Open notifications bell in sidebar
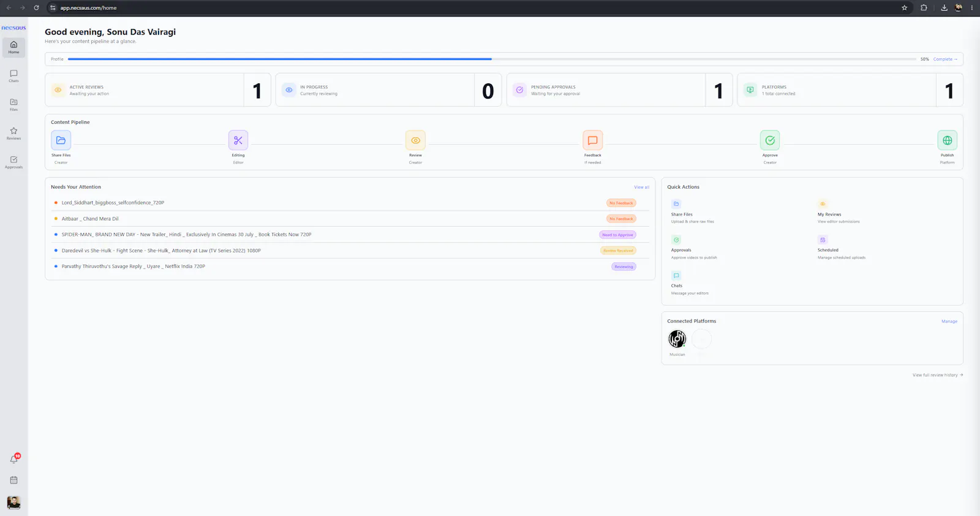Viewport: 980px width, 516px height. click(x=13, y=459)
